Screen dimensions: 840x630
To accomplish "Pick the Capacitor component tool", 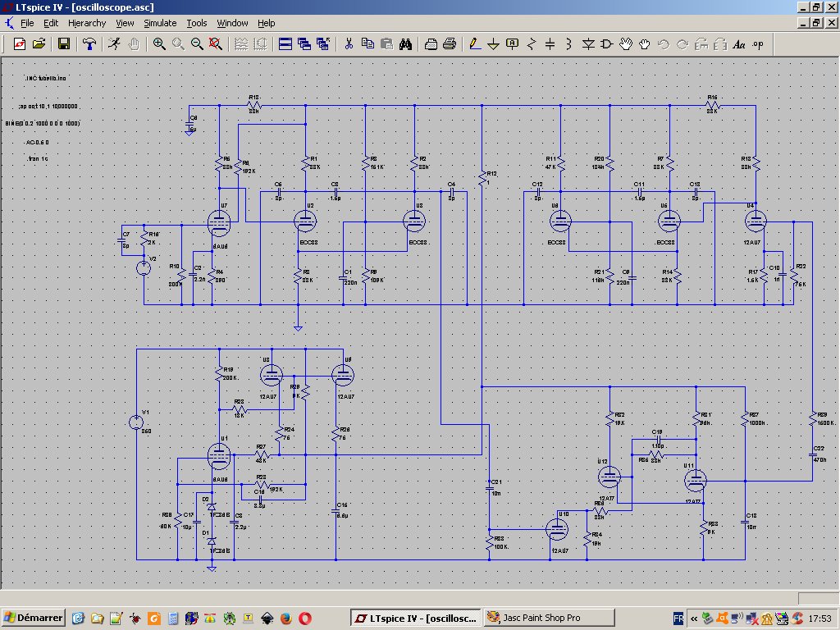I will click(x=550, y=44).
